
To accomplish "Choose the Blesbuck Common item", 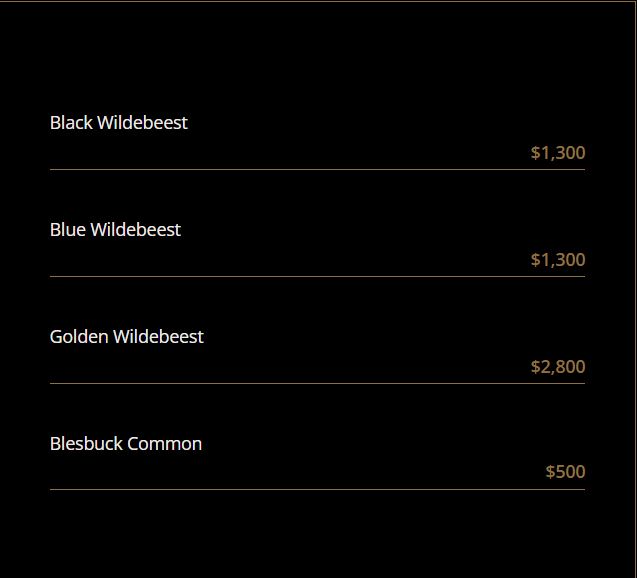I will coord(125,444).
